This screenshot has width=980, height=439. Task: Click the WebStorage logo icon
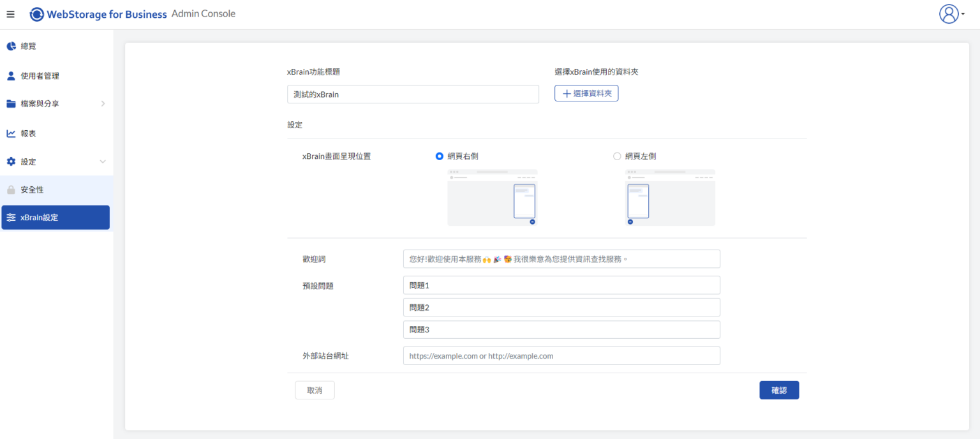37,14
